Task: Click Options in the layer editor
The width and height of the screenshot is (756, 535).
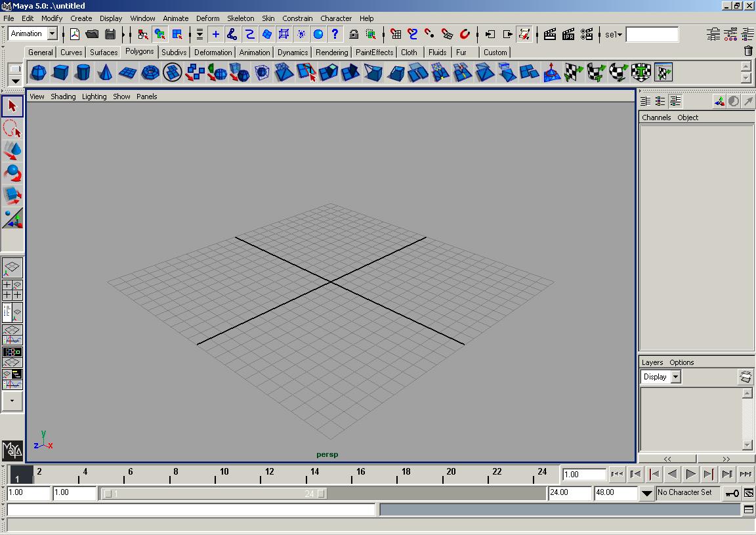Action: [681, 362]
